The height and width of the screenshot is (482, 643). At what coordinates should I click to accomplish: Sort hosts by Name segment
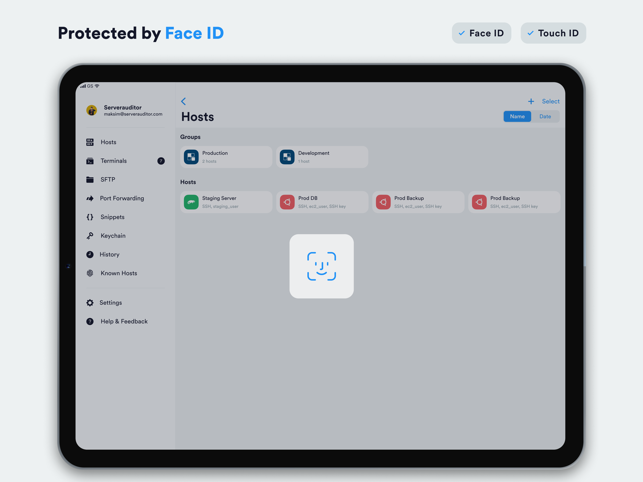coord(517,117)
